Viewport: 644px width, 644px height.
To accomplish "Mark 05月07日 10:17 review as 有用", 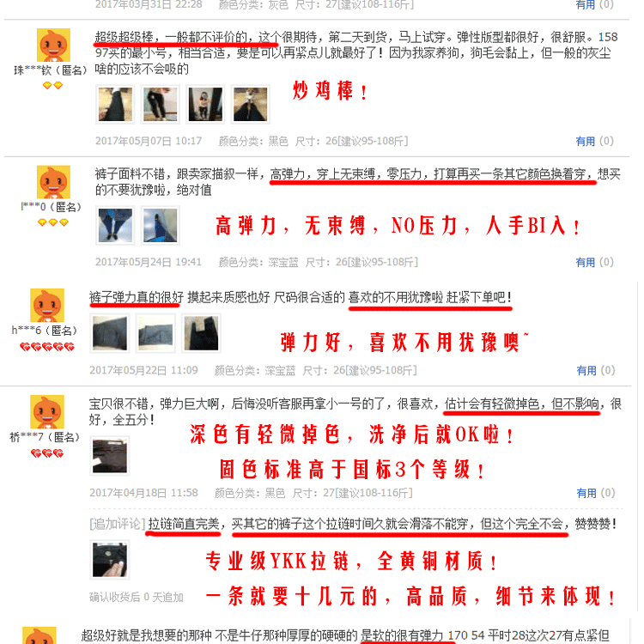I will (585, 142).
